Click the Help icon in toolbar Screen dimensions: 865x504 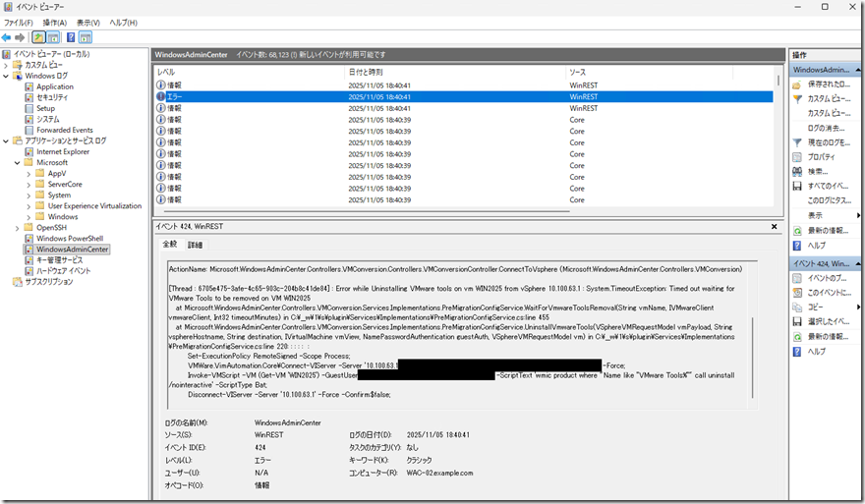[x=71, y=37]
